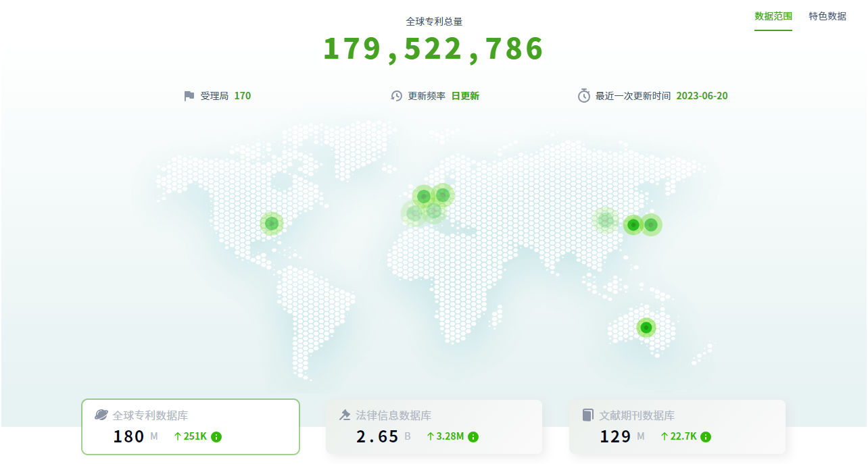The image size is (868, 464).
Task: Select the 文献期刊数据库 card
Action: (677, 426)
